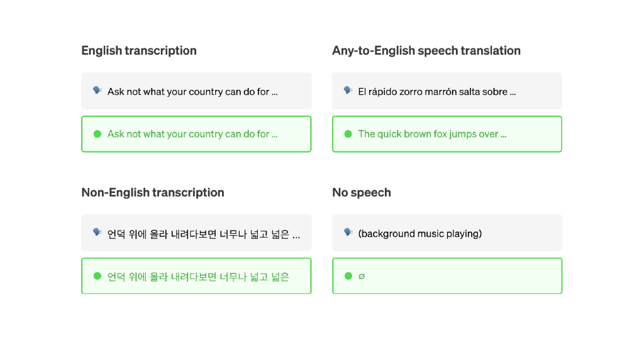Select the "English transcription" heading

point(139,51)
